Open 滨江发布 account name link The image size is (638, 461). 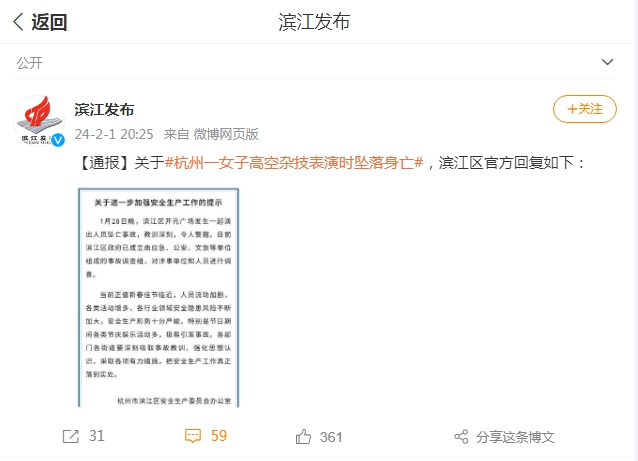pyautogui.click(x=105, y=110)
